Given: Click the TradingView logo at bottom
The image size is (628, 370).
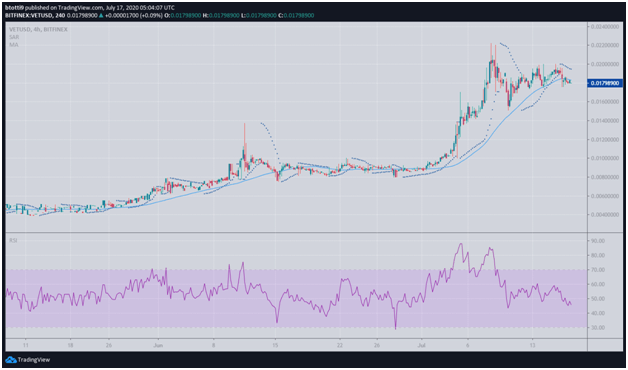Looking at the screenshot, I should (28, 359).
